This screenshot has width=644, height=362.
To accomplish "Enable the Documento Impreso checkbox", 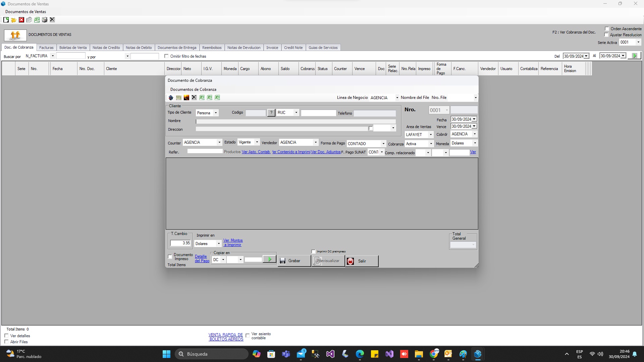I will point(170,256).
